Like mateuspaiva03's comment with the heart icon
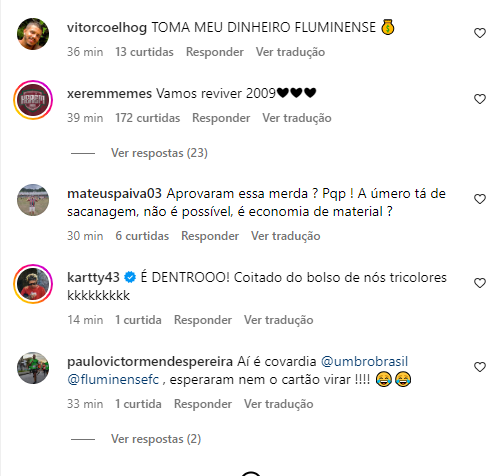Image resolution: width=498 pixels, height=476 pixels. (480, 199)
